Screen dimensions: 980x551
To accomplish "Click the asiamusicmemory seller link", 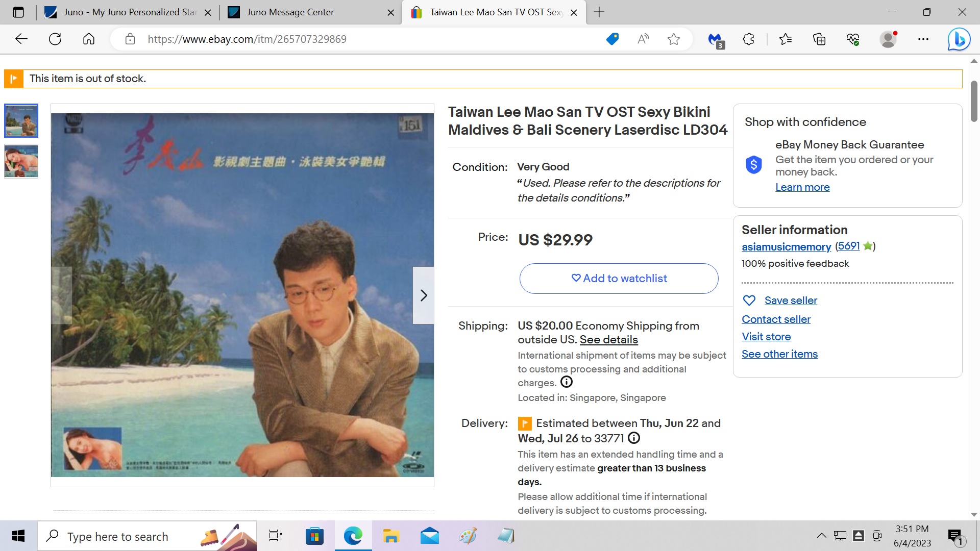I will [x=786, y=247].
